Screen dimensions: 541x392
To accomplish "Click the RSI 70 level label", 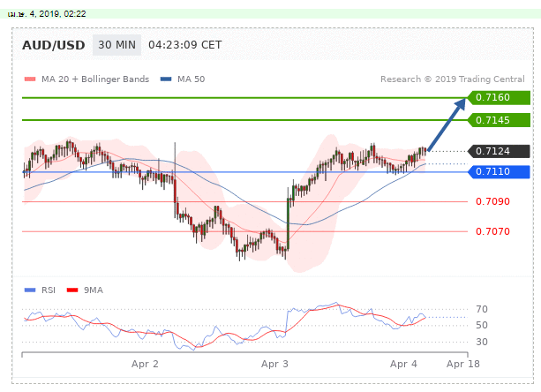I will tap(482, 309).
